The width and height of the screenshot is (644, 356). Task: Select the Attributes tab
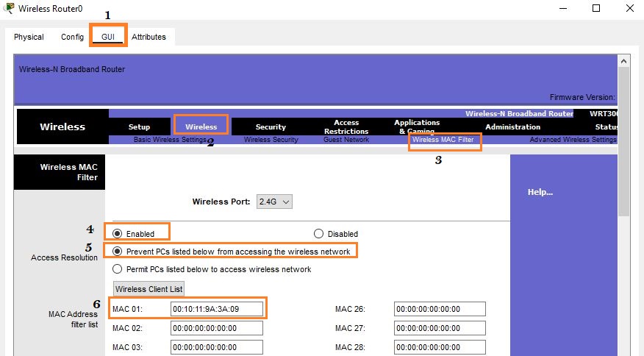(x=149, y=37)
